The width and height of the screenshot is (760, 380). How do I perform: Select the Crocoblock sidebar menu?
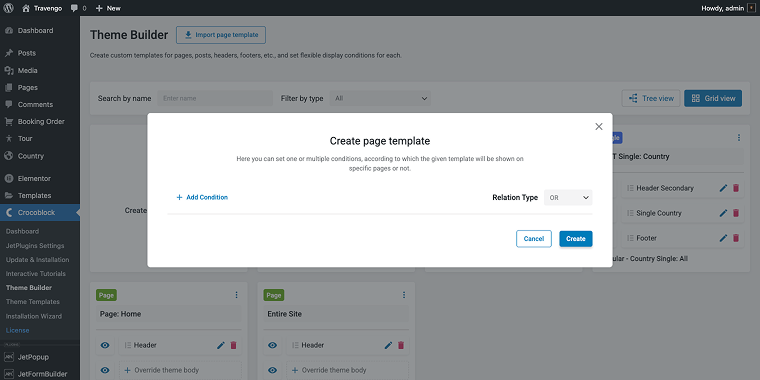40,212
